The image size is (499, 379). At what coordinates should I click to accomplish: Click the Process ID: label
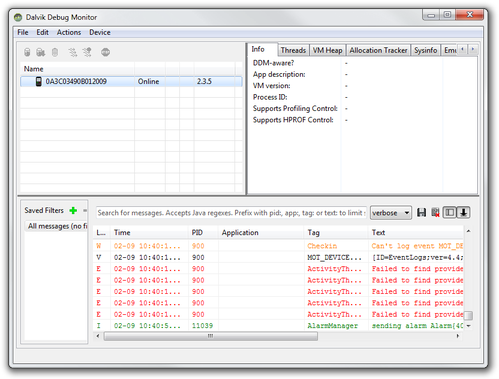[270, 97]
